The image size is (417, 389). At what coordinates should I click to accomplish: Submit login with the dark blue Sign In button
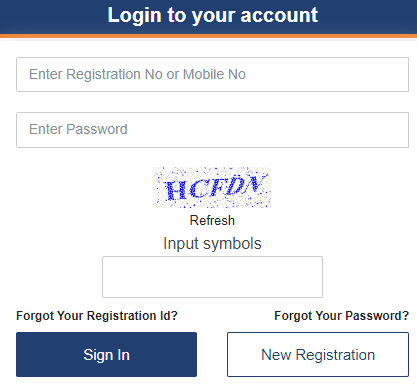(x=106, y=354)
